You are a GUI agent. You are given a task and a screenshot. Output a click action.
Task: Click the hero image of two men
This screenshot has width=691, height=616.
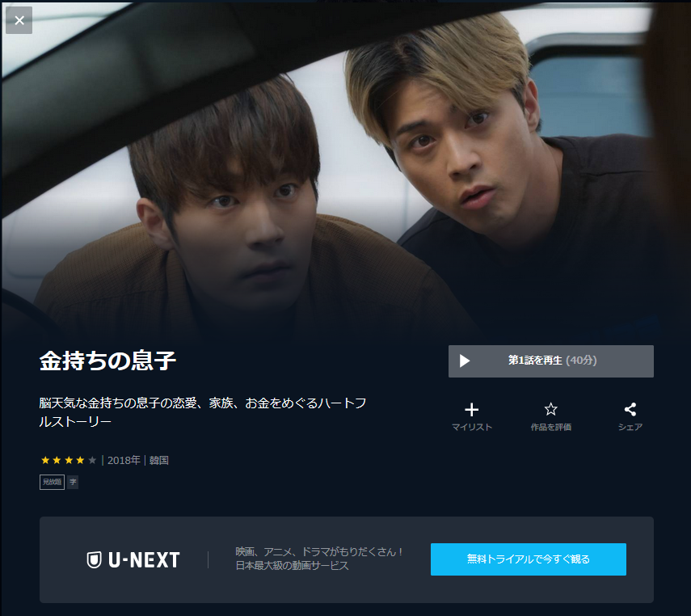coord(346,172)
